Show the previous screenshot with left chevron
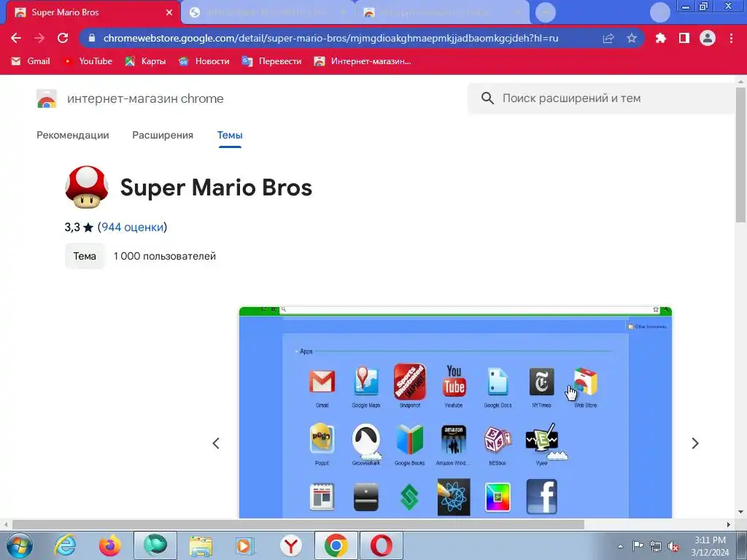The width and height of the screenshot is (747, 560). [x=216, y=443]
